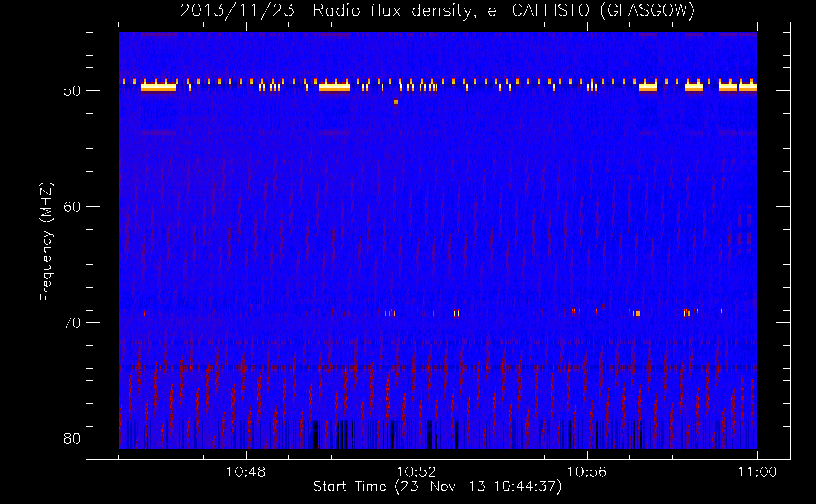816x504 pixels.
Task: Click the plot title "Radio flux density, e-CALLISTO (GLASGOW)"
Action: (x=504, y=10)
